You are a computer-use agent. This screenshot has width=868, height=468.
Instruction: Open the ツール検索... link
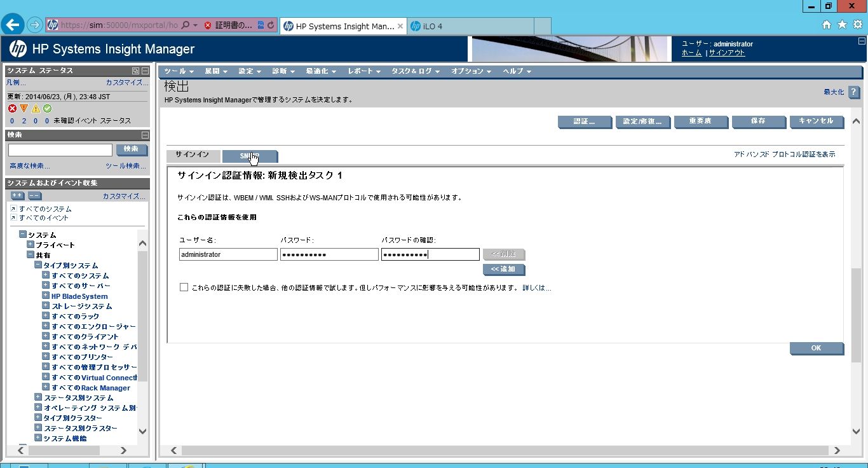point(126,166)
